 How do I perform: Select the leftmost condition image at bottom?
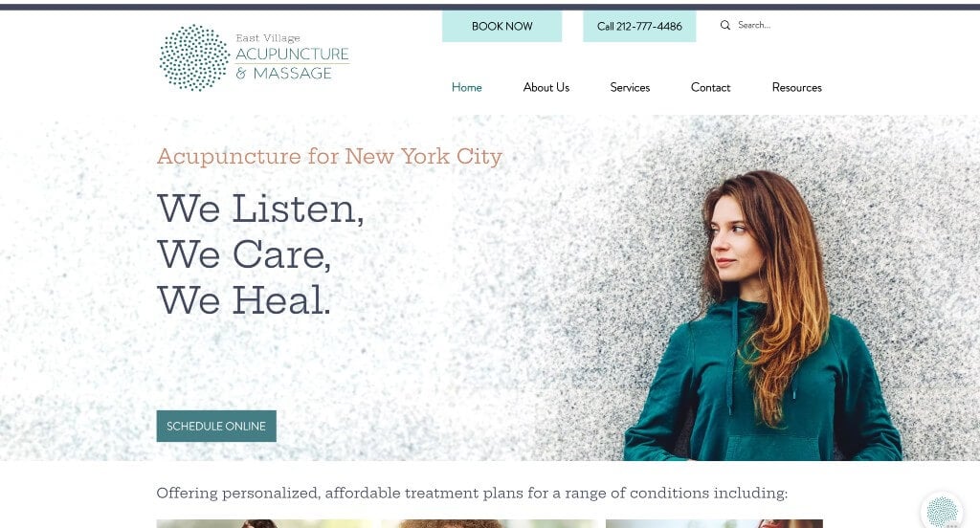coord(264,523)
